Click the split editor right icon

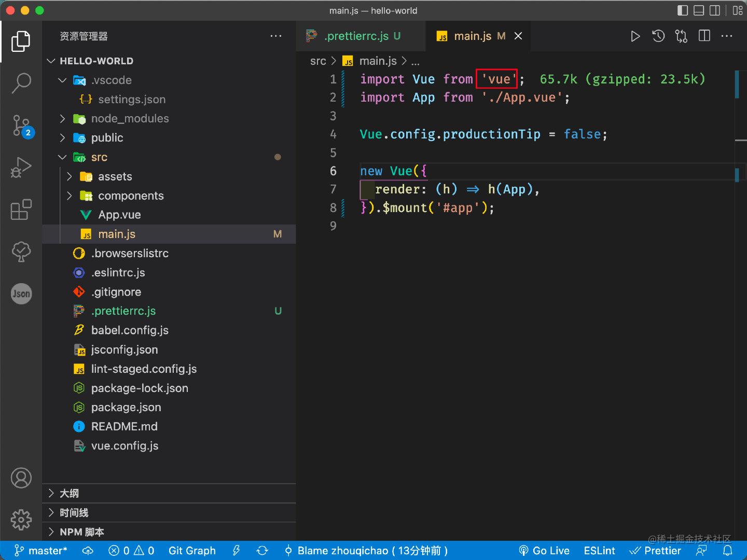click(x=704, y=36)
